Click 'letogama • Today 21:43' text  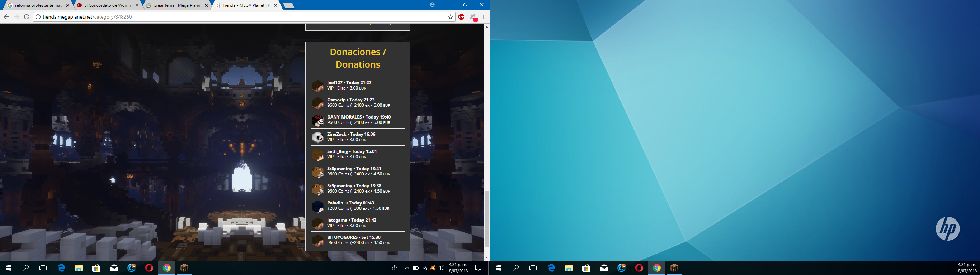[x=352, y=220]
